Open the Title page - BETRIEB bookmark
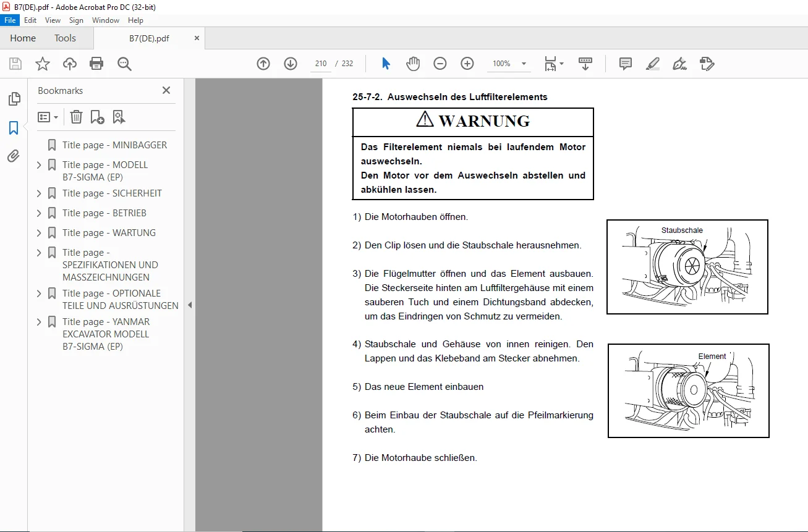 point(104,213)
